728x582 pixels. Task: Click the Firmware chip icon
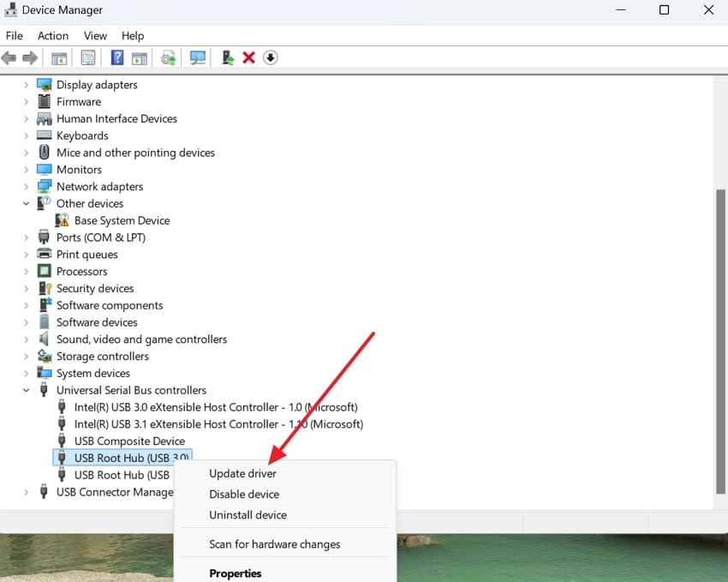point(44,101)
